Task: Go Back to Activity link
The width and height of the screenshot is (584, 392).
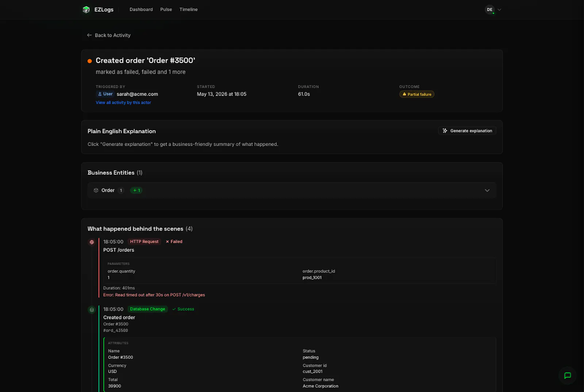Action: [109, 35]
